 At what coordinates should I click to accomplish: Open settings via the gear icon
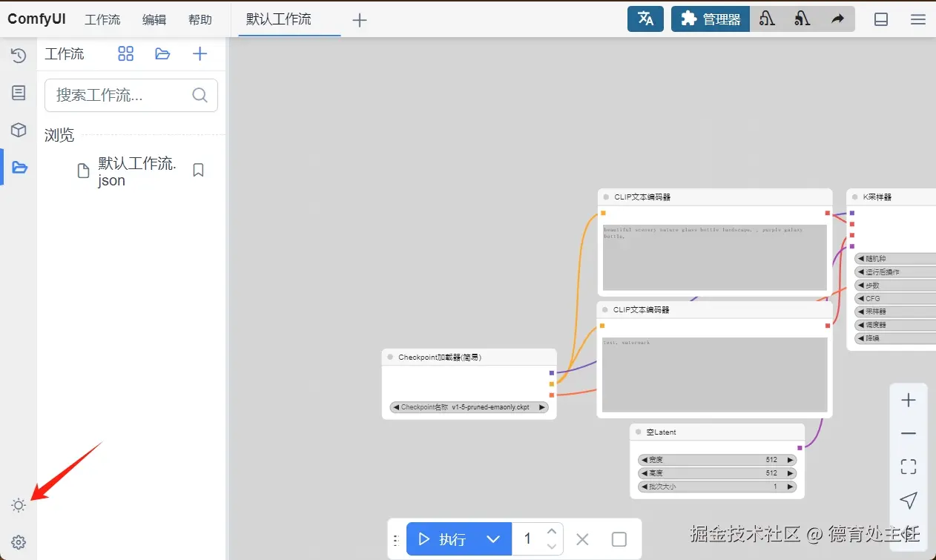pos(19,542)
